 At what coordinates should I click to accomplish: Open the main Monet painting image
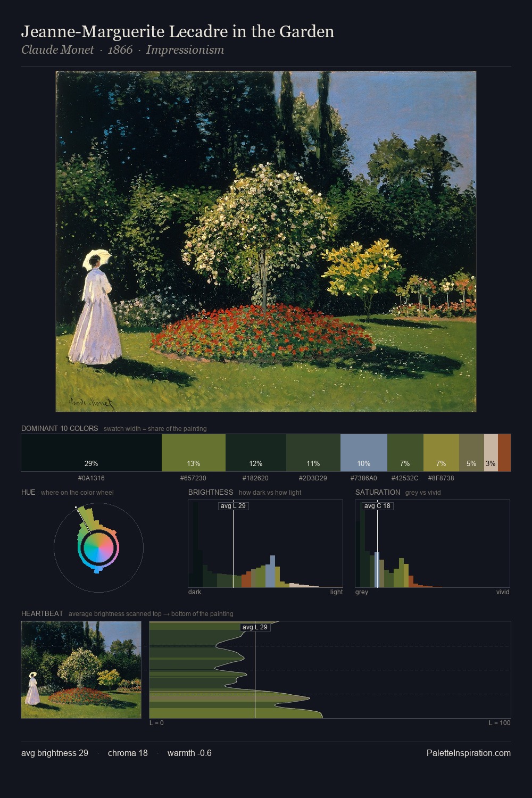pyautogui.click(x=266, y=242)
